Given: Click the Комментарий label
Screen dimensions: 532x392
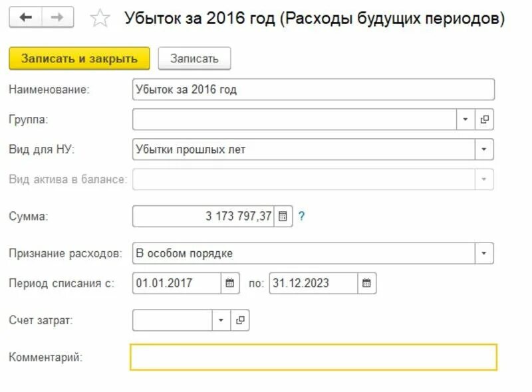Looking at the screenshot, I should (46, 357).
